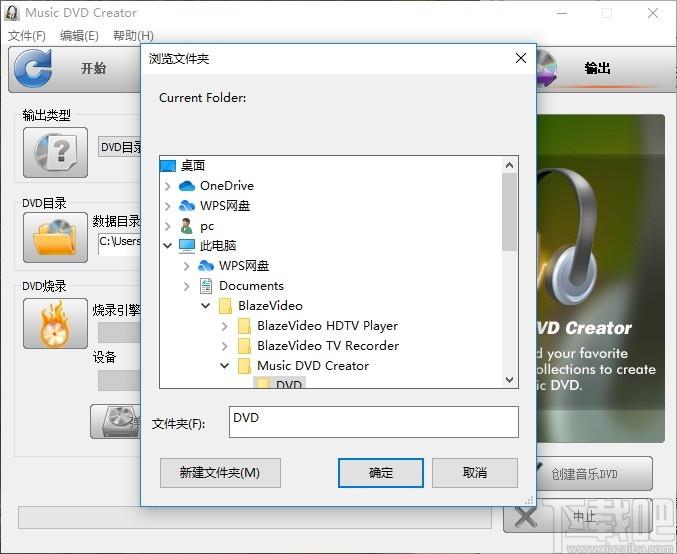The width and height of the screenshot is (677, 554).
Task: Select the DVD folder tree item
Action: coord(279,383)
